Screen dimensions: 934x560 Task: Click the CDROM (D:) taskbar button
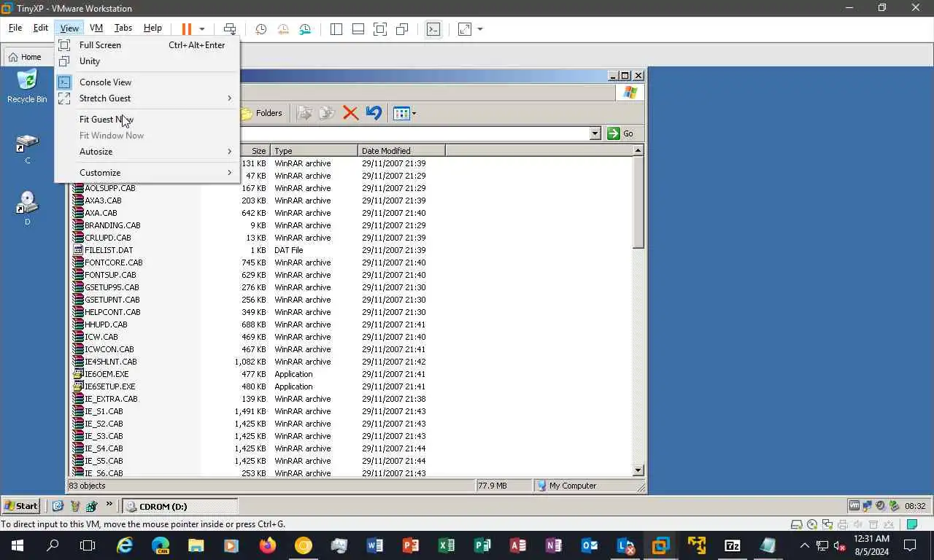(x=180, y=506)
